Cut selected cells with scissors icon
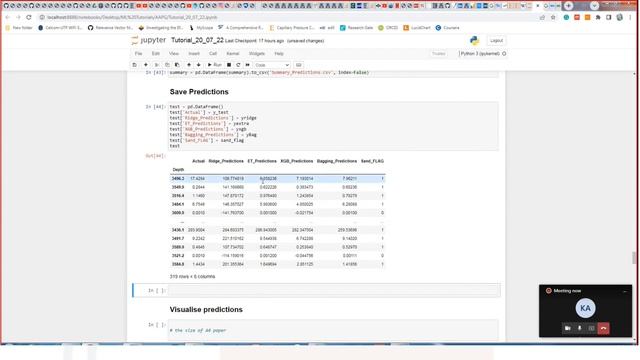 pyautogui.click(x=157, y=65)
